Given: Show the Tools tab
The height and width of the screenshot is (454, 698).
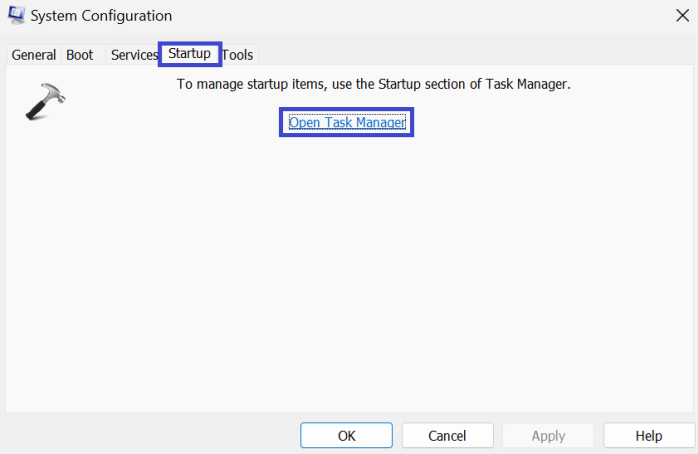Looking at the screenshot, I should pyautogui.click(x=238, y=55).
